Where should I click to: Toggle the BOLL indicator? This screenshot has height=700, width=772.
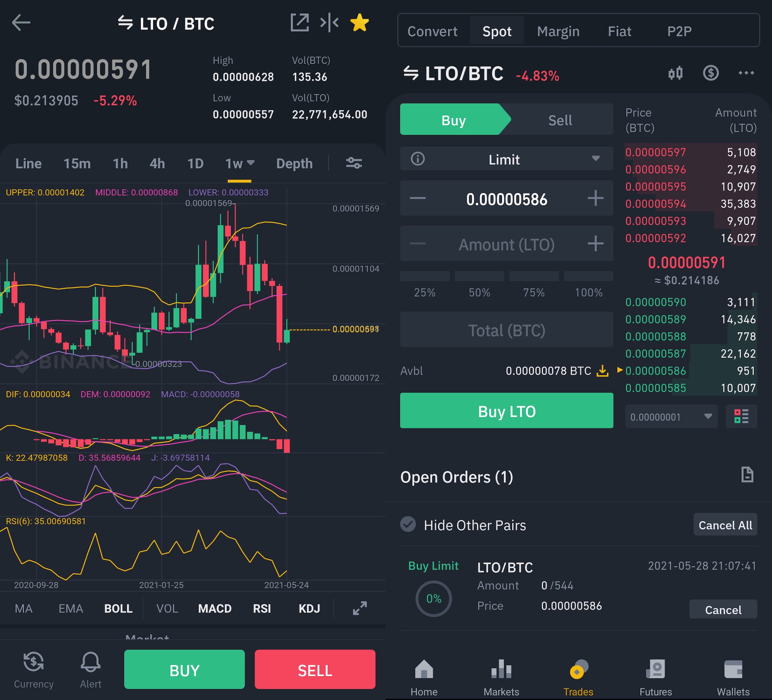click(118, 608)
